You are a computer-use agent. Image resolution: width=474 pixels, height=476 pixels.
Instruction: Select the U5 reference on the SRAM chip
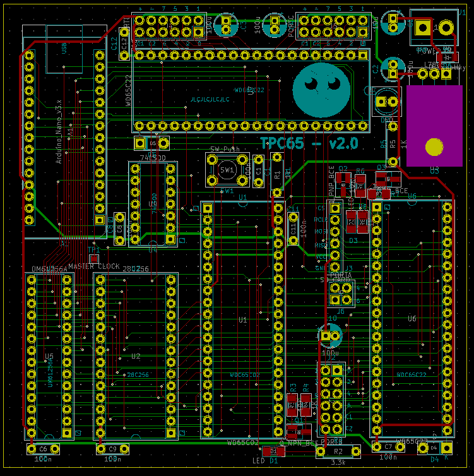[x=49, y=356]
